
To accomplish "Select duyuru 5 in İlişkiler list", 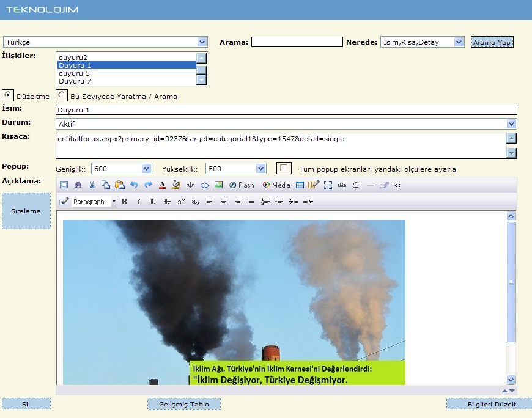I will pos(127,73).
